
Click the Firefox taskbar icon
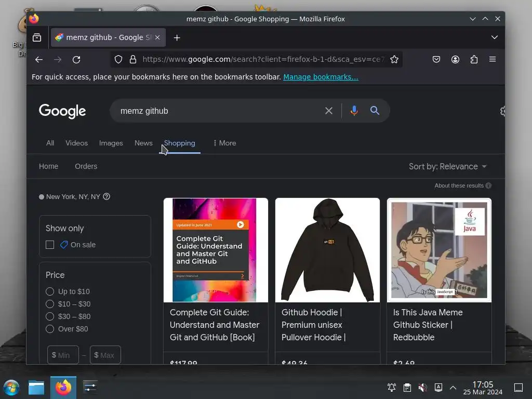[63, 388]
